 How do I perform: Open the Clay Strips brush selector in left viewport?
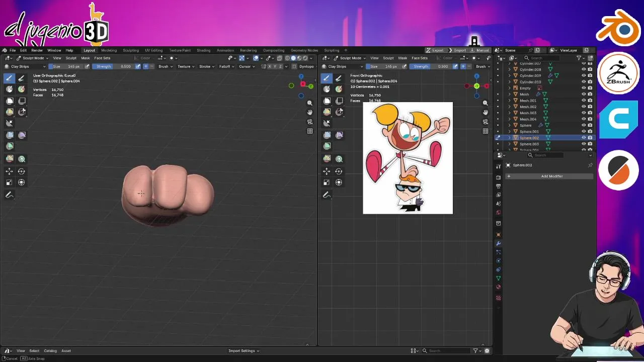[x=25, y=66]
